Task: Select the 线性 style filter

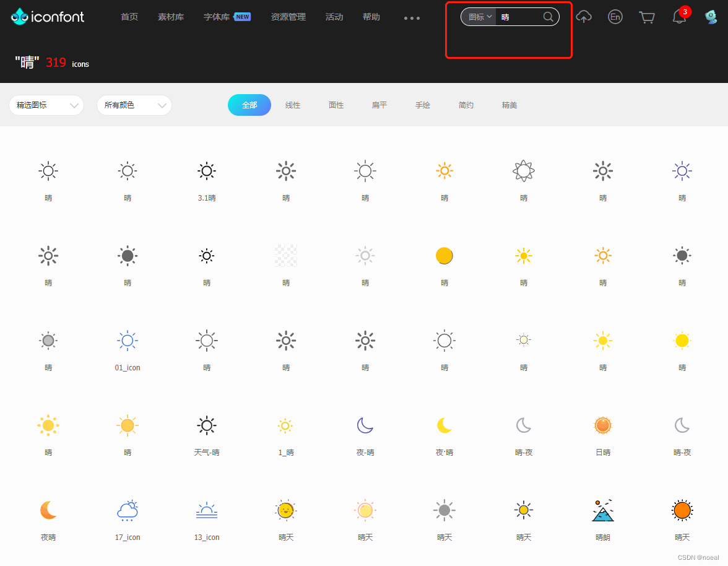Action: [x=293, y=105]
